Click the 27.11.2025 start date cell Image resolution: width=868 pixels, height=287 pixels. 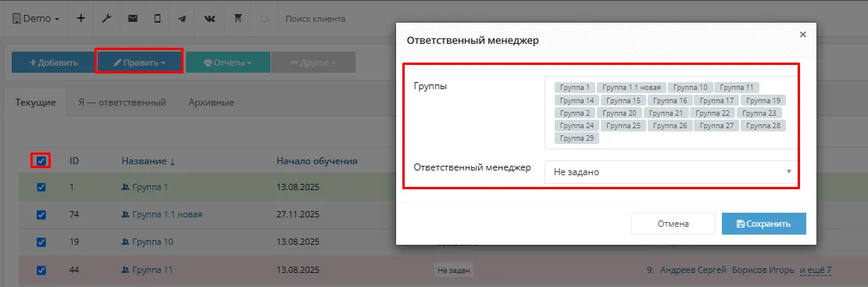[298, 215]
